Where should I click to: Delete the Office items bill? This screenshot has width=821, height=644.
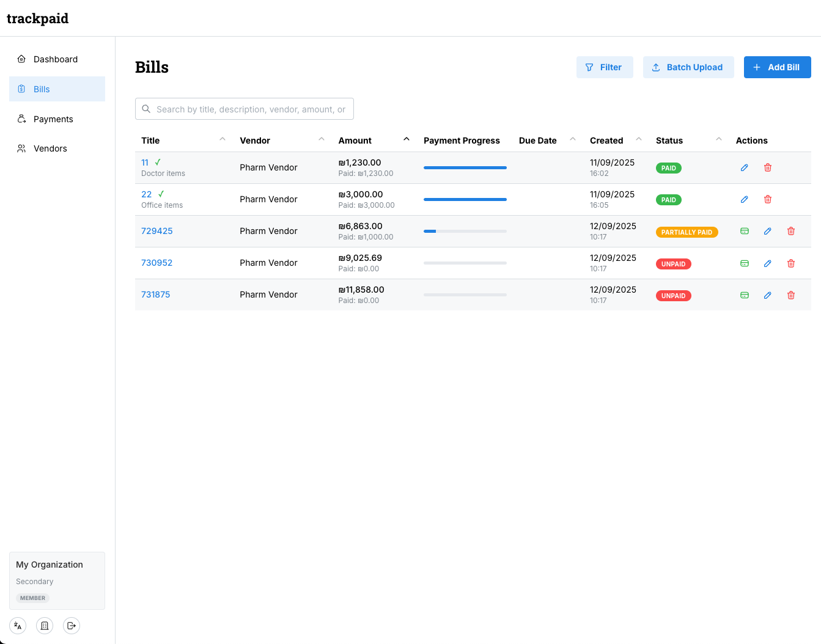pyautogui.click(x=767, y=199)
